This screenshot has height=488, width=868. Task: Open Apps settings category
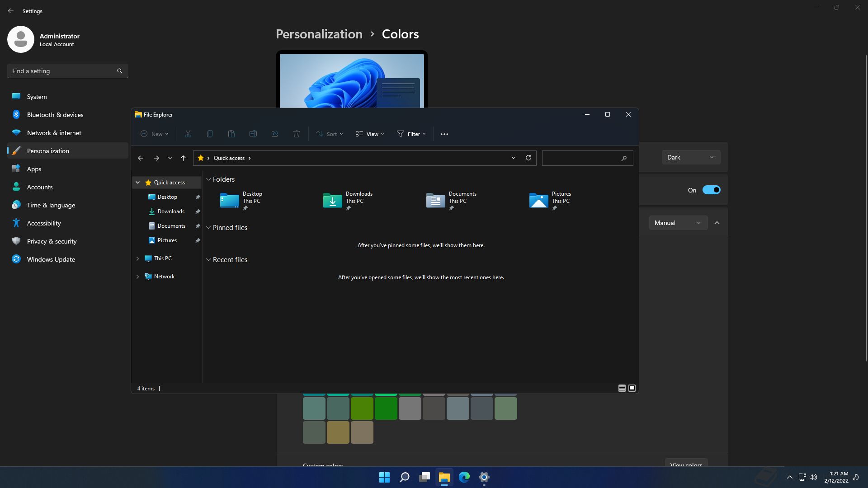click(x=68, y=169)
